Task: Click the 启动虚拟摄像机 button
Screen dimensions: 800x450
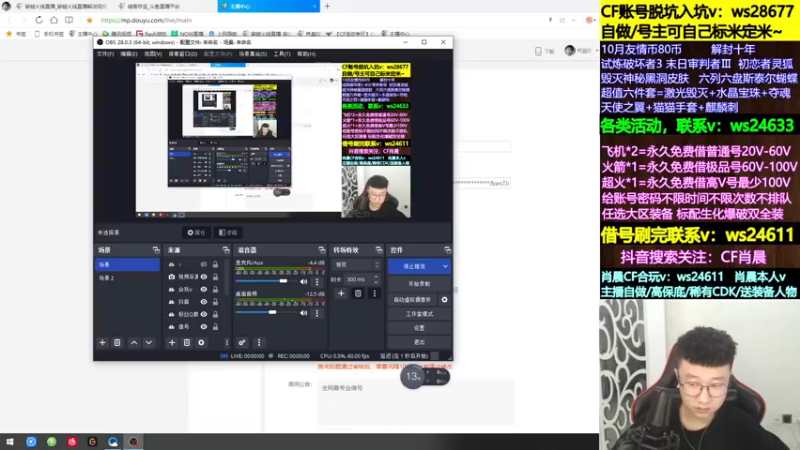Action: click(412, 300)
